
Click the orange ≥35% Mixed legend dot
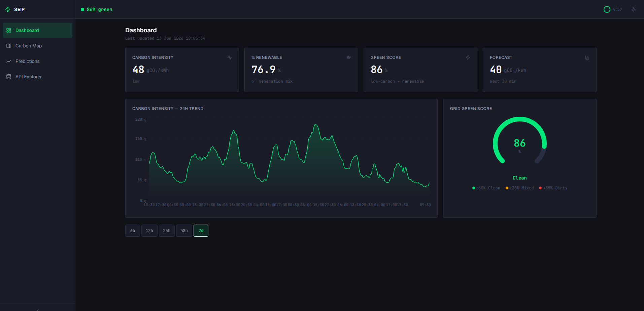point(507,188)
